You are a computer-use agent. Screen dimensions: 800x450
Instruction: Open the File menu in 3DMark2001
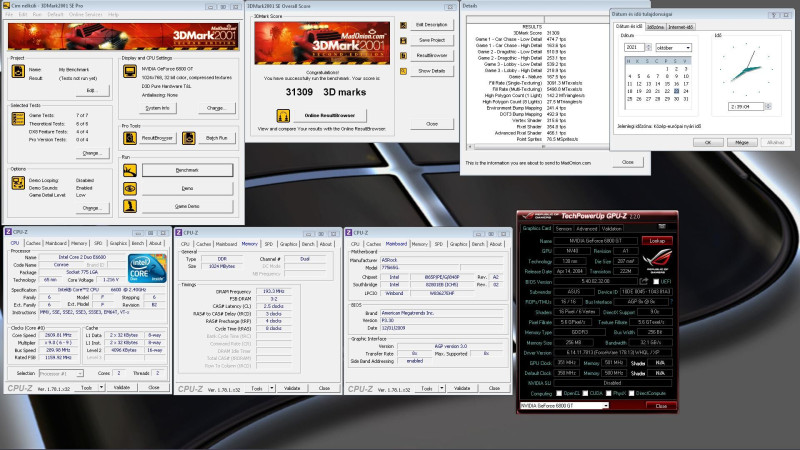click(9, 14)
